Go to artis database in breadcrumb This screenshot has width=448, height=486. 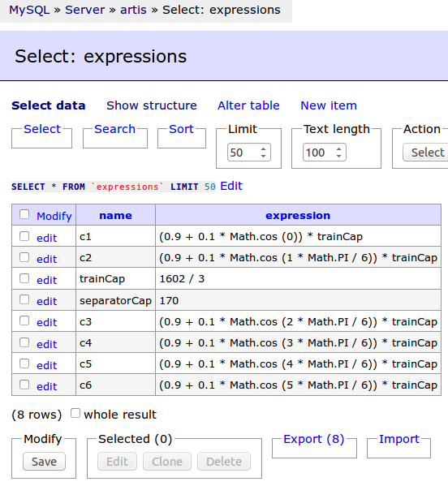(x=133, y=10)
